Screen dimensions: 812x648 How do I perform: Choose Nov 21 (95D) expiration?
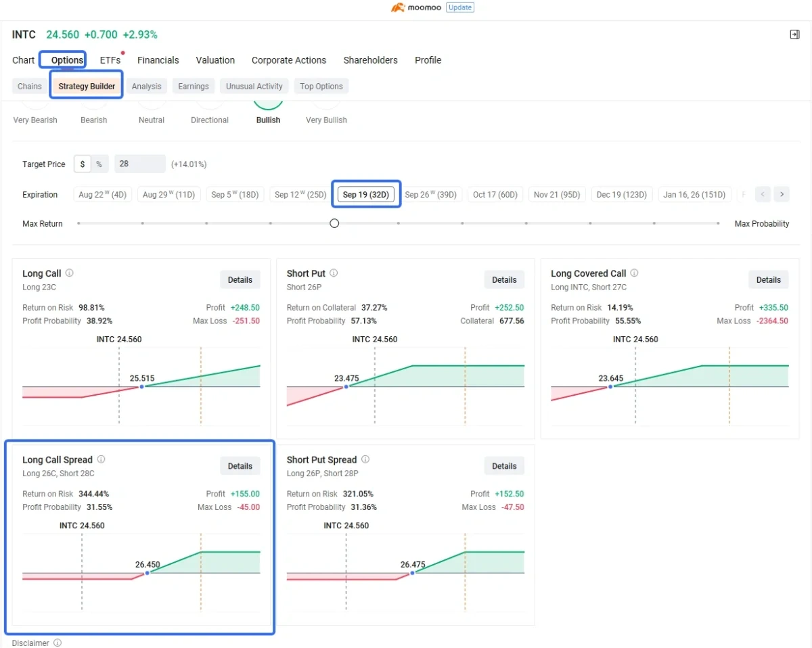[557, 195]
